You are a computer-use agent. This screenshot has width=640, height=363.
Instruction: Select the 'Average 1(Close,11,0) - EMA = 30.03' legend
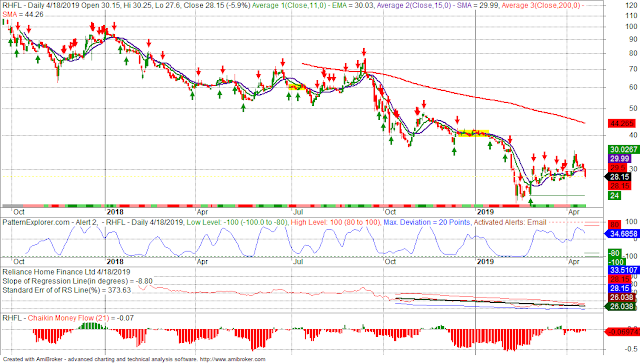point(313,6)
